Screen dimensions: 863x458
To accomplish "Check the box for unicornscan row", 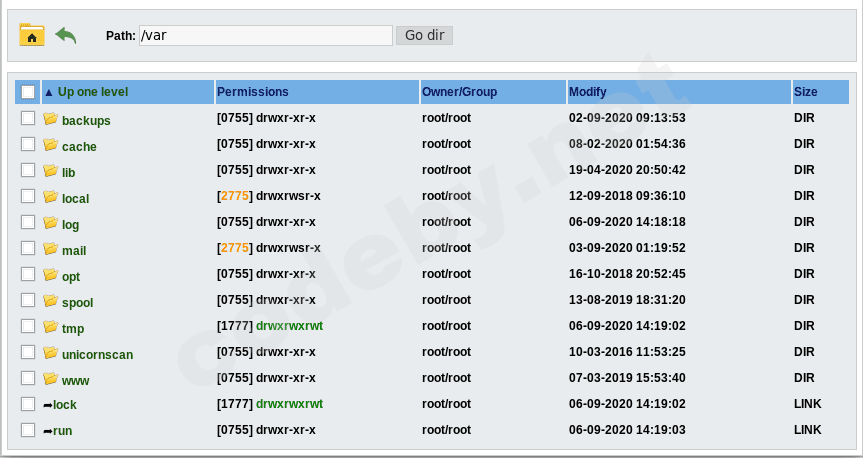I will pyautogui.click(x=28, y=352).
